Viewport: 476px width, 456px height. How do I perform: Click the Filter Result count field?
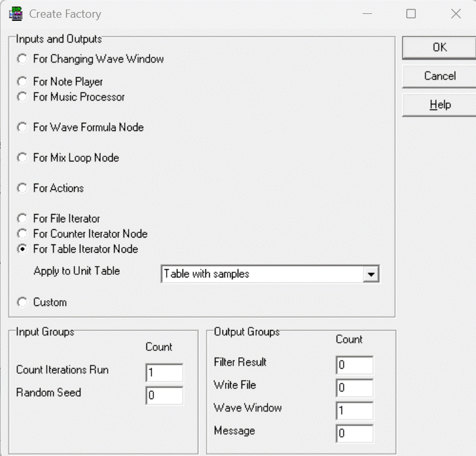click(x=355, y=365)
